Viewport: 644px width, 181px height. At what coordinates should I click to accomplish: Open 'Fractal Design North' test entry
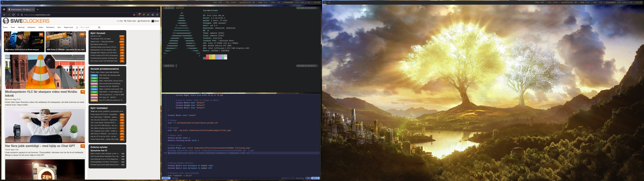pyautogui.click(x=105, y=139)
